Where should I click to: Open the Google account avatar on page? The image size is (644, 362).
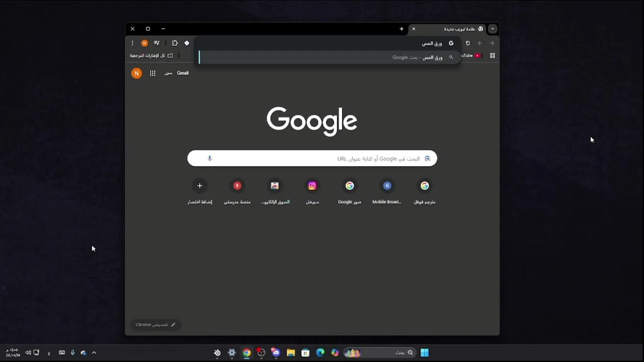click(x=136, y=73)
